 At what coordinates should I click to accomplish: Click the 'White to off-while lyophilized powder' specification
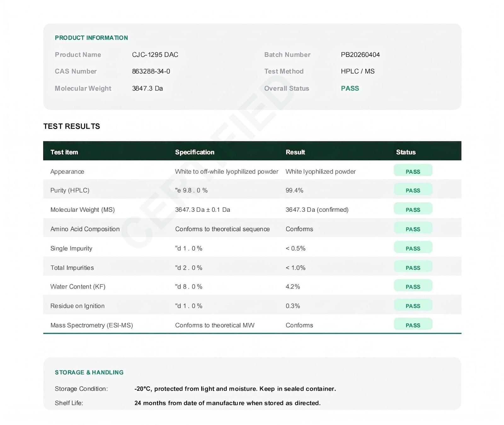[x=226, y=172]
